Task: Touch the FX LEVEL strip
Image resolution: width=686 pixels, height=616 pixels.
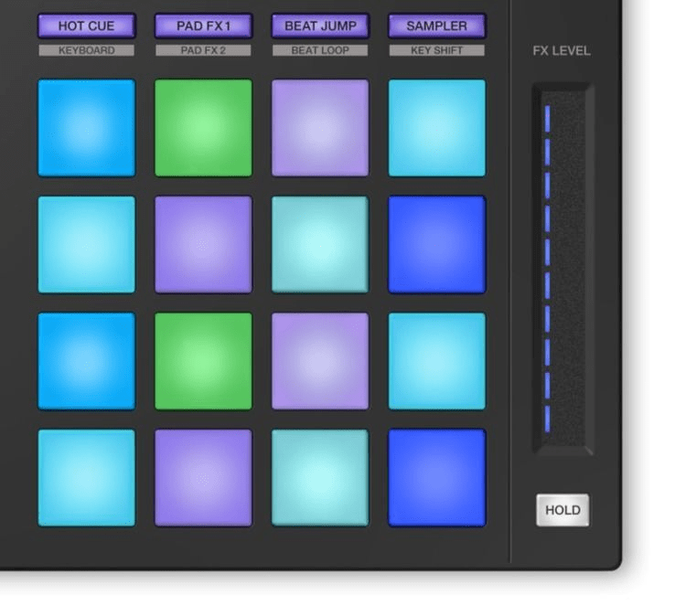Action: pyautogui.click(x=563, y=269)
